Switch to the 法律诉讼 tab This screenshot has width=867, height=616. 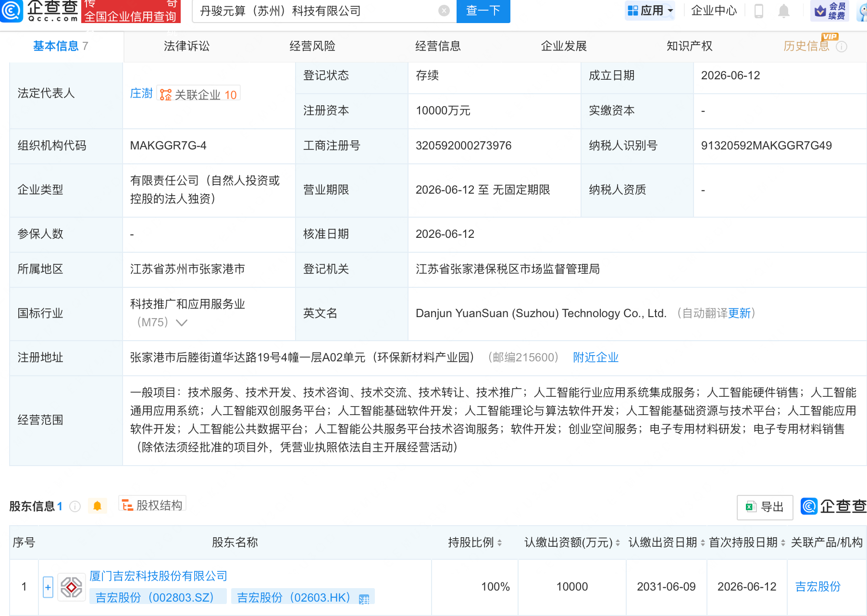click(x=186, y=46)
